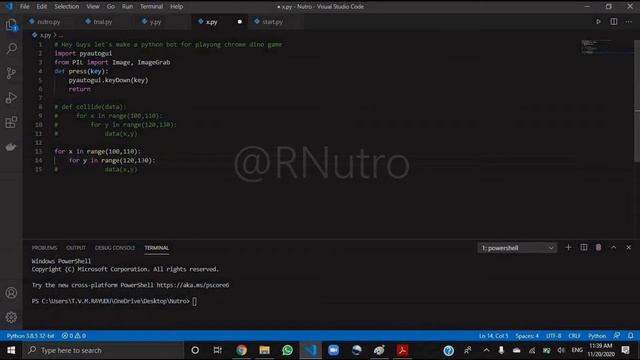Change file encoding via UTF-8
Screen dimensions: 640x360
point(553,336)
